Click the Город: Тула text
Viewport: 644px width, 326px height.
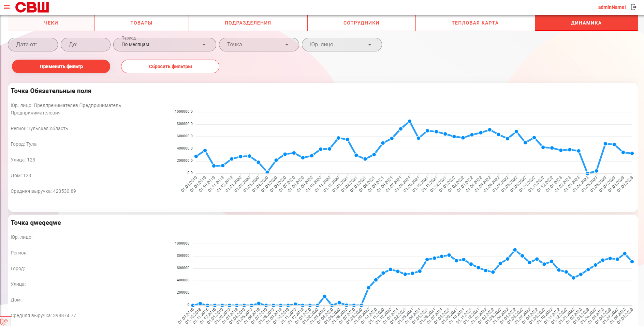point(24,144)
